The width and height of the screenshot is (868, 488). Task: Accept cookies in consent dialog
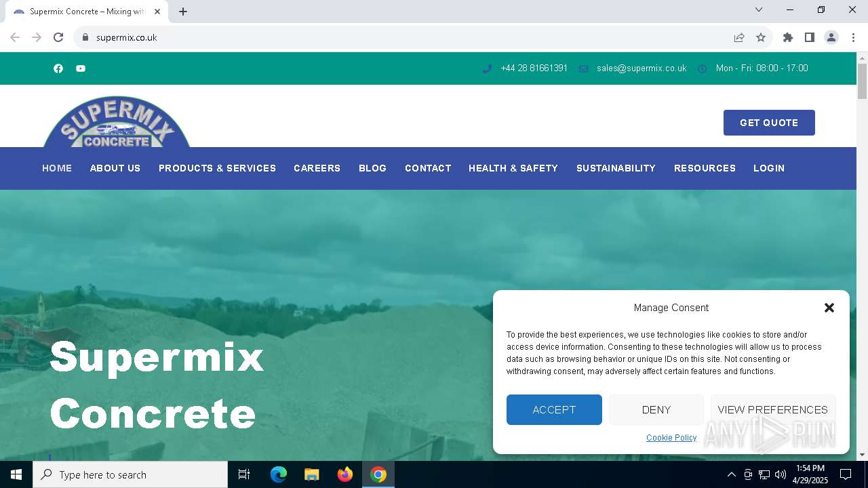tap(554, 409)
